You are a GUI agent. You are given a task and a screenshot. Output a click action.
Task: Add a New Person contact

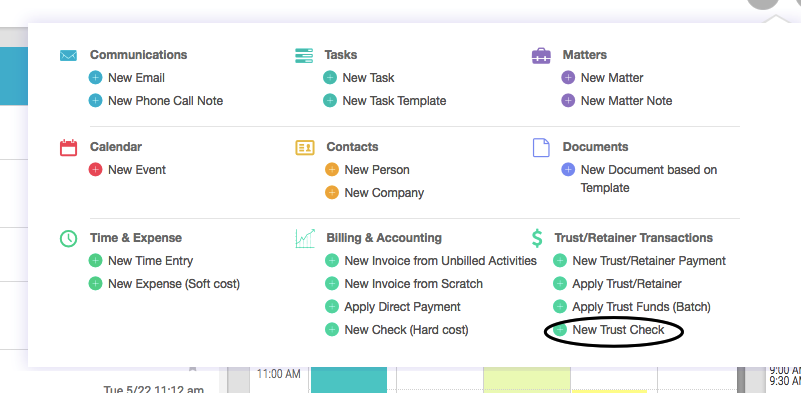point(377,170)
